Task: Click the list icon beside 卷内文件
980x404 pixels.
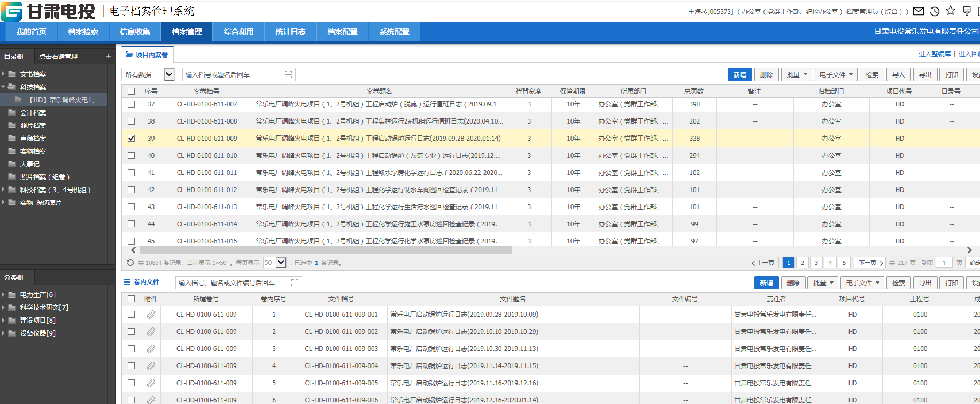Action: pyautogui.click(x=127, y=282)
